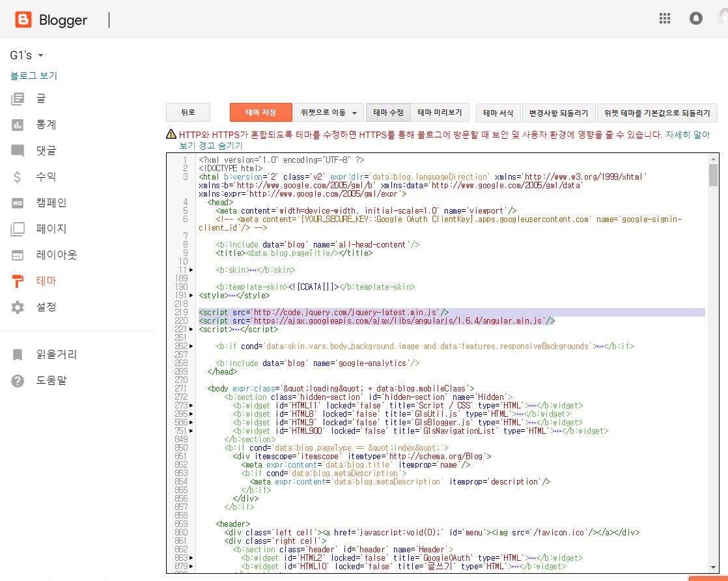
Task: Click the jquery-latest script line 219
Action: 324,312
